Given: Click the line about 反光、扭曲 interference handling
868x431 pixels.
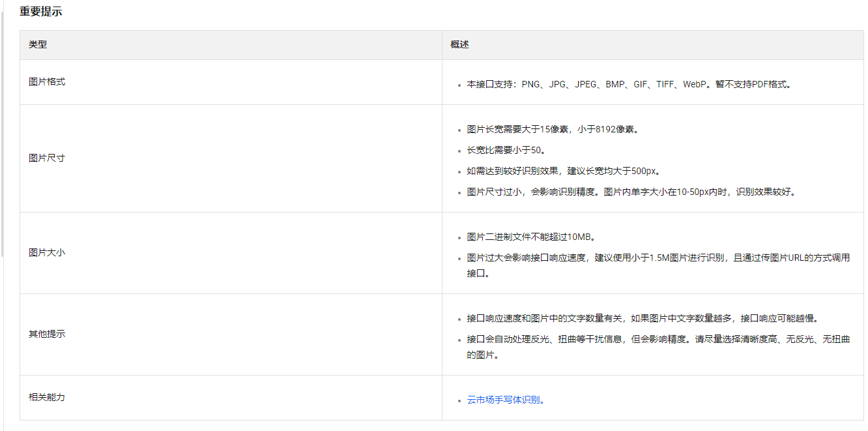Looking at the screenshot, I should tap(658, 340).
